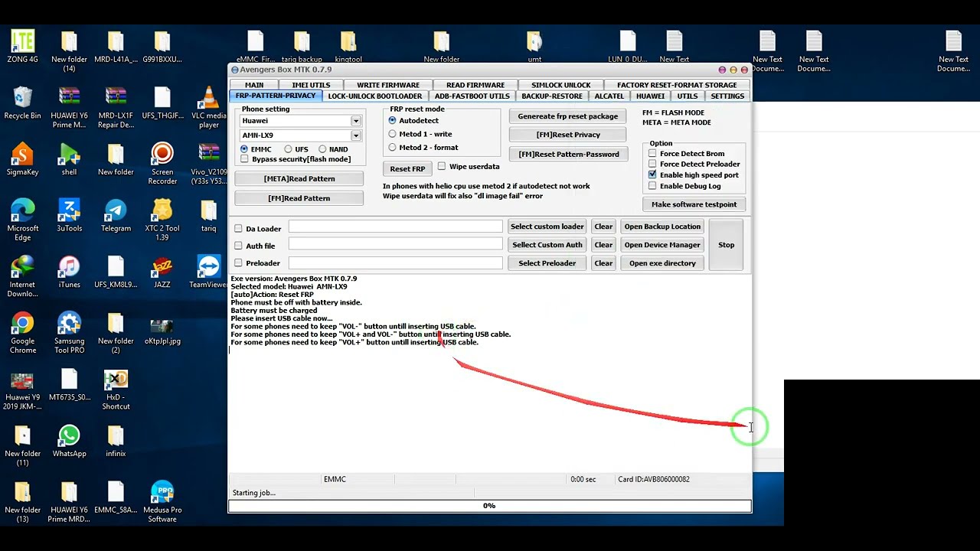Open Medusa Pro Software icon
980x551 pixels.
click(162, 501)
